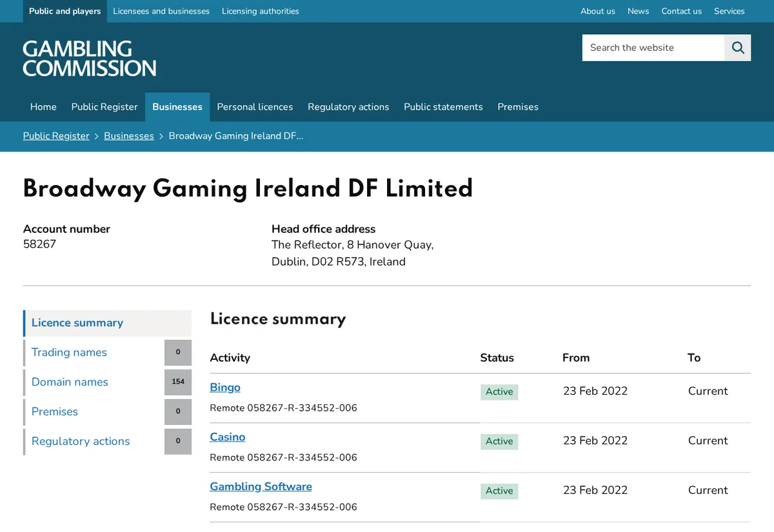
Task: Open the Contact us link
Action: click(682, 11)
